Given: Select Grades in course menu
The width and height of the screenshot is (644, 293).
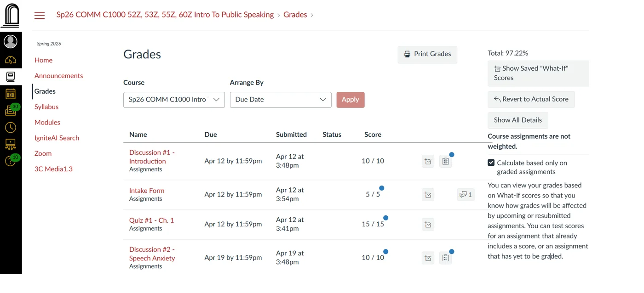Looking at the screenshot, I should point(45,91).
